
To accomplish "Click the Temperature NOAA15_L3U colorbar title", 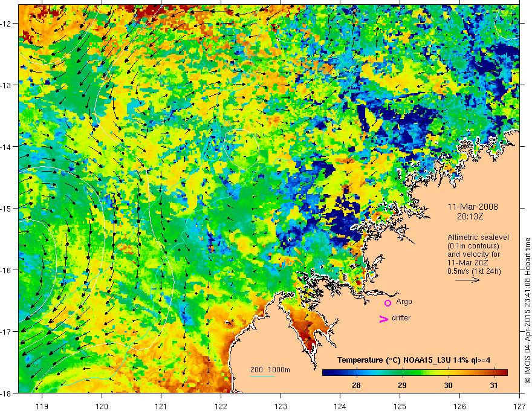I will click(x=414, y=360).
